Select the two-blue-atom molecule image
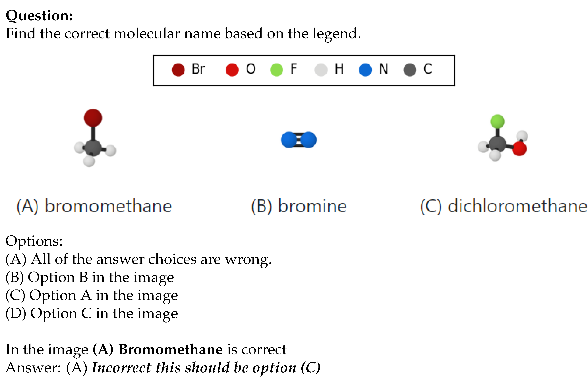 [x=299, y=140]
